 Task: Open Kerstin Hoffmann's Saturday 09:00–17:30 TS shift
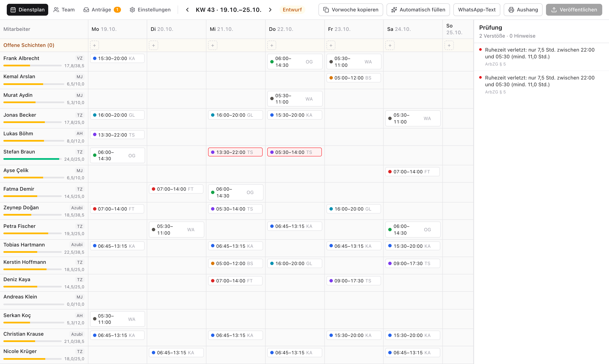pos(413,263)
